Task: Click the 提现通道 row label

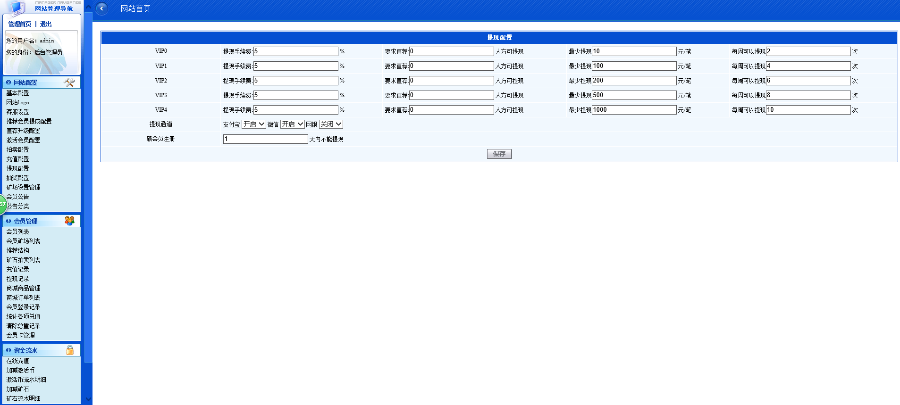Action: 161,124
